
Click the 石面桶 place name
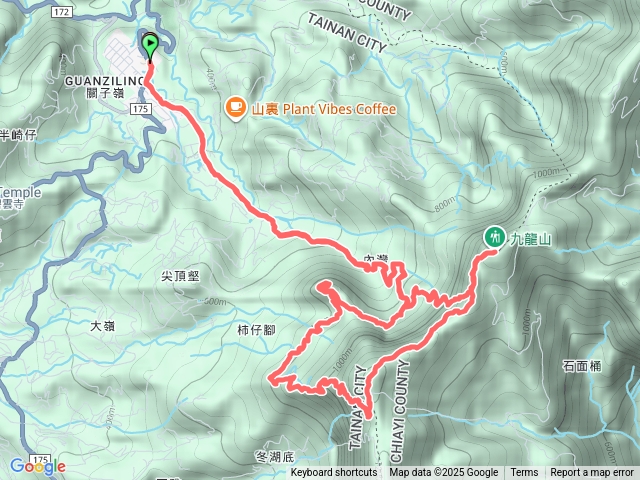582,366
